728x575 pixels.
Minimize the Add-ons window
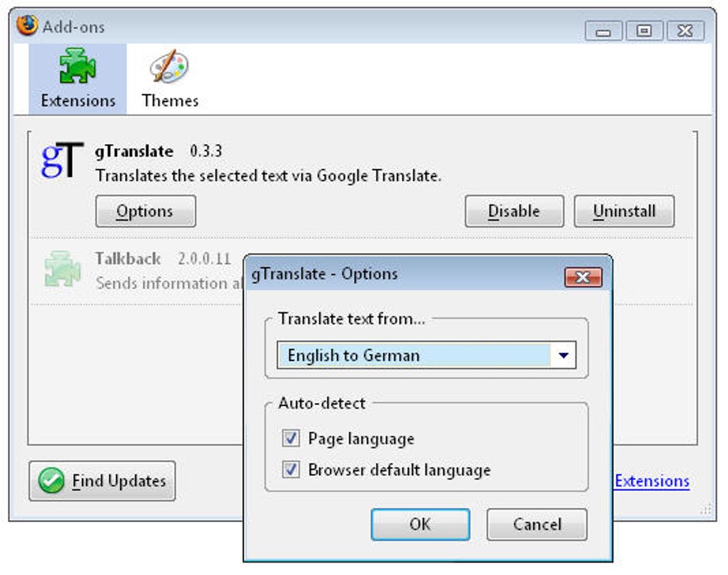tap(604, 31)
